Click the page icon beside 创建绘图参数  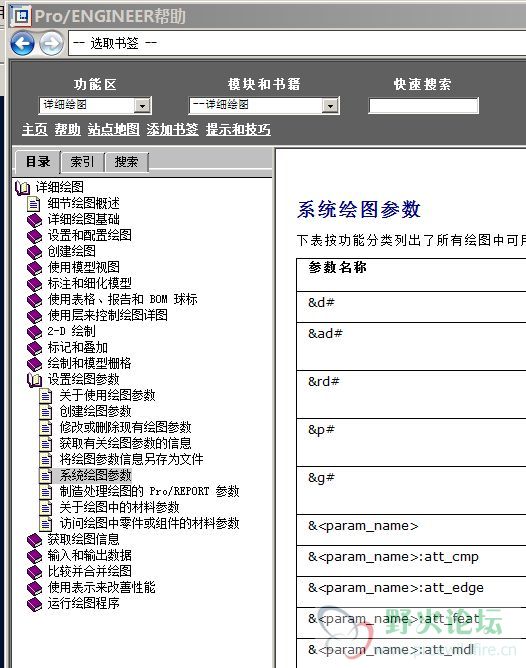click(x=46, y=412)
